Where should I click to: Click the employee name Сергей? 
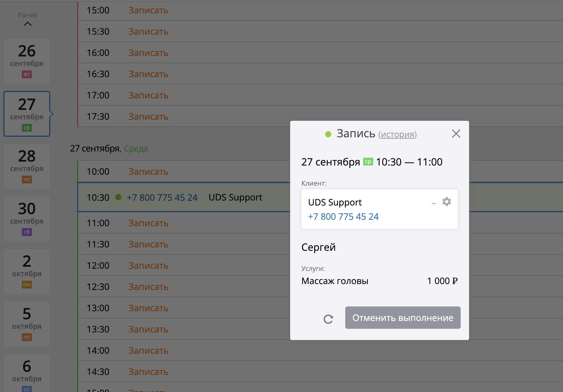pos(318,247)
